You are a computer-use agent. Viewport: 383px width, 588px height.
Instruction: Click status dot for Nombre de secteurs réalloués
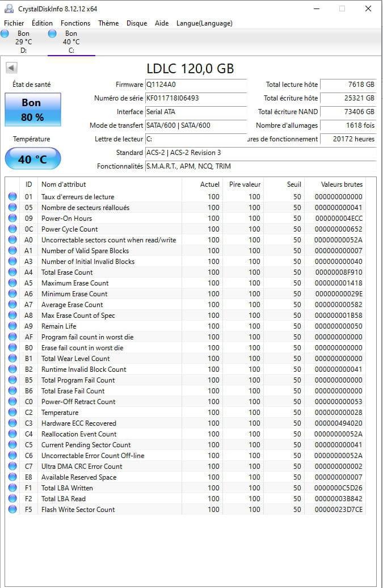click(x=12, y=207)
